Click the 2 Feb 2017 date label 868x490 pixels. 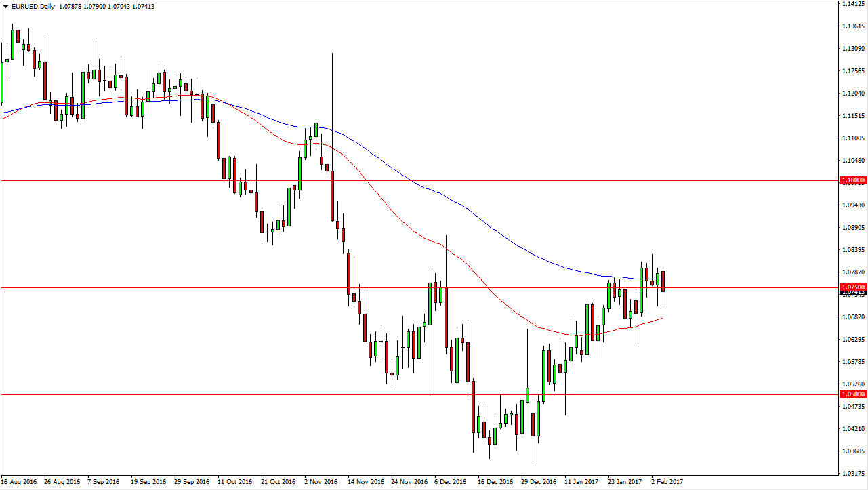(x=667, y=482)
